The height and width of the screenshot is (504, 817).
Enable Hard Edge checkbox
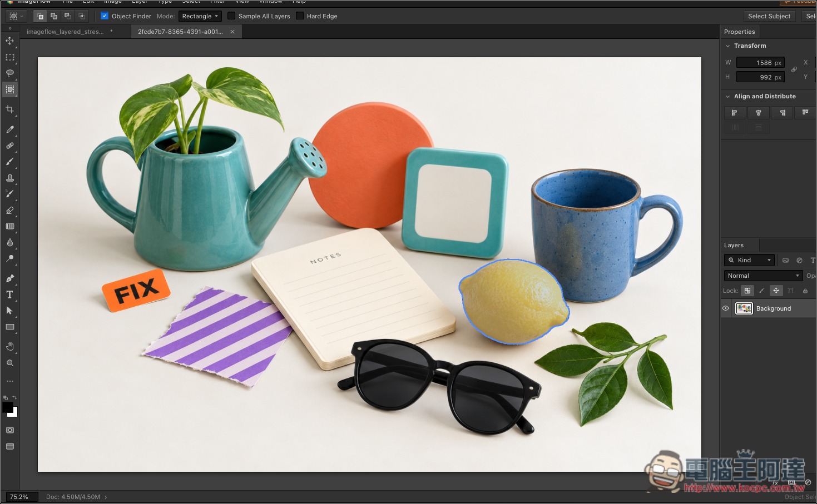click(x=300, y=16)
